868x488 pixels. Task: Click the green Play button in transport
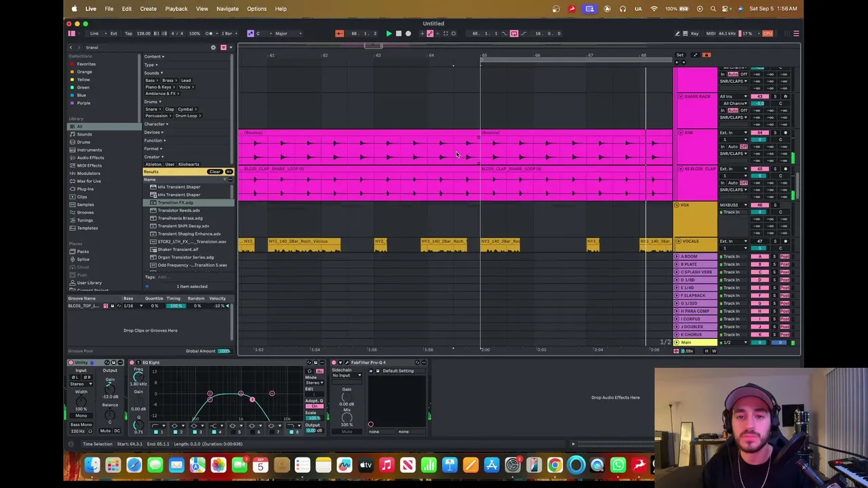[389, 33]
